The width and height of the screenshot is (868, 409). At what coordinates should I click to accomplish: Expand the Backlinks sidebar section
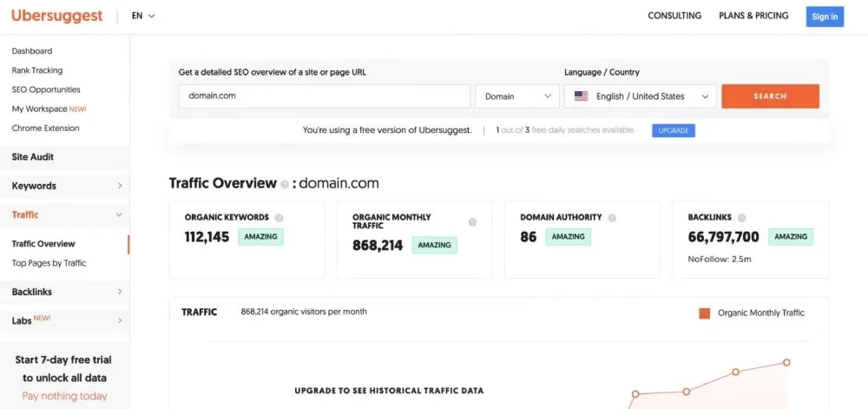(65, 292)
